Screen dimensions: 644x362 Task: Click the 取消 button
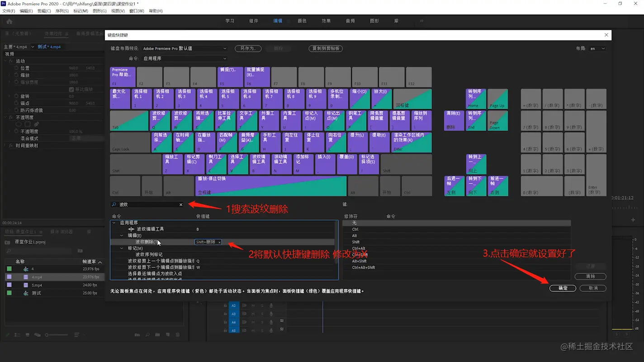point(593,288)
